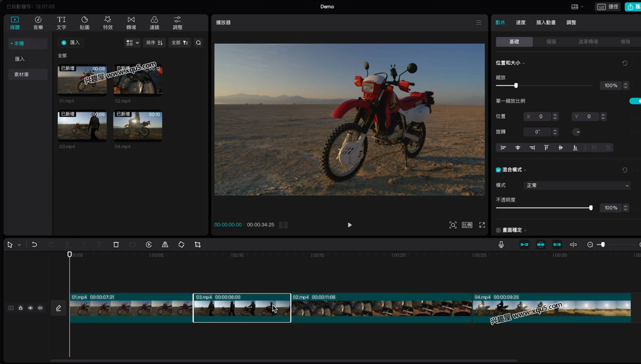Click the timeline zoom-out minus icon

pos(590,244)
